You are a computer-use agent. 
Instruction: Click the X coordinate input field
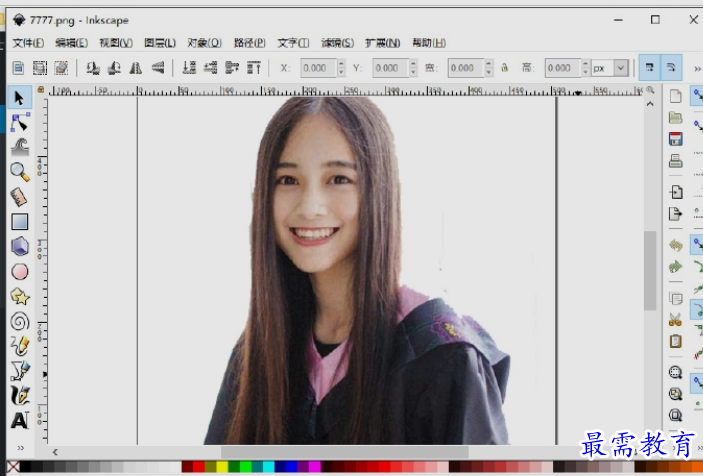tap(318, 68)
